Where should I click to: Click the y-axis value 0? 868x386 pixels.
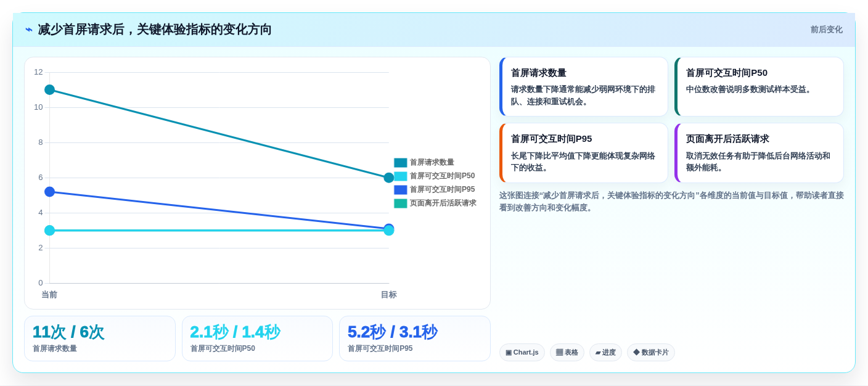pyautogui.click(x=41, y=283)
